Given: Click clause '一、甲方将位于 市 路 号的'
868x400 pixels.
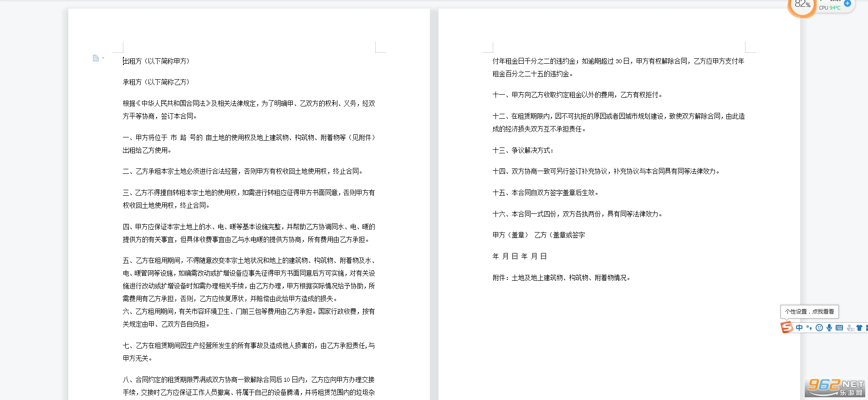Looking at the screenshot, I should [x=249, y=137].
